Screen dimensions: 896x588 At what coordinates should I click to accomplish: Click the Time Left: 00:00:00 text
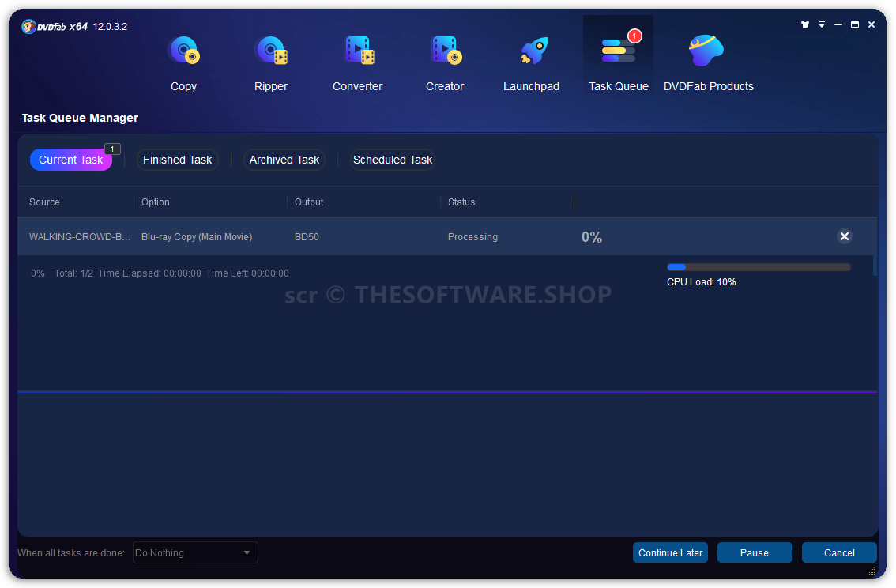247,273
